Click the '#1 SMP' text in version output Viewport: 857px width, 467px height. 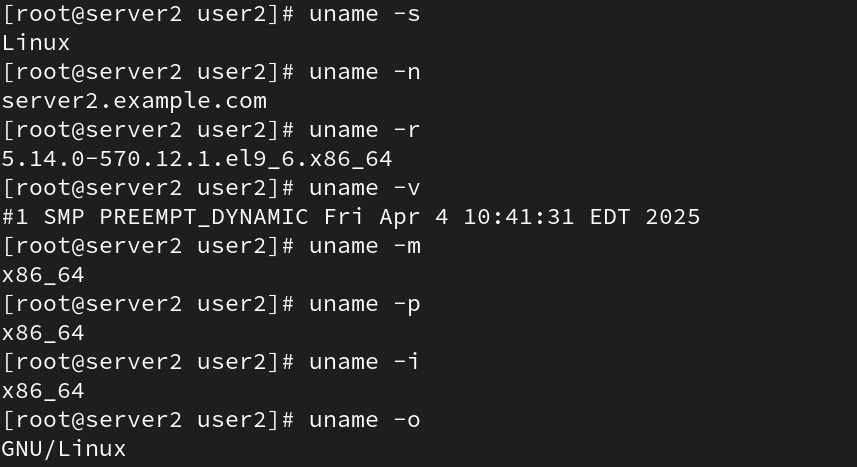(x=43, y=217)
